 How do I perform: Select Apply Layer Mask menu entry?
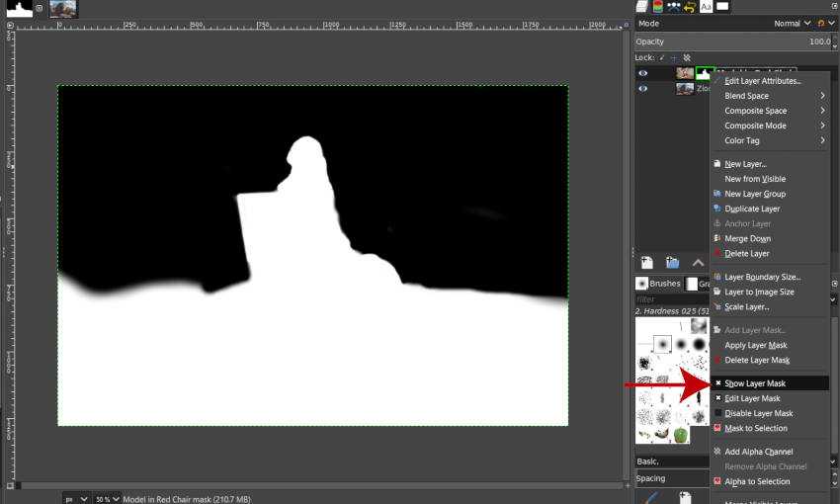click(x=756, y=345)
